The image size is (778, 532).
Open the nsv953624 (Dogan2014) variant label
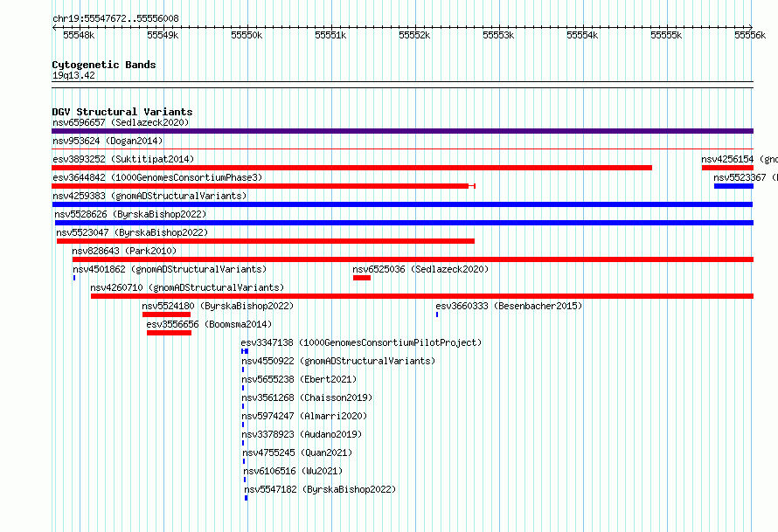108,141
